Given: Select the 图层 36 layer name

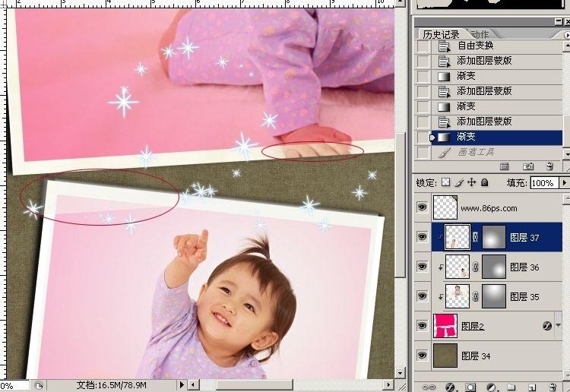Looking at the screenshot, I should pos(524,267).
